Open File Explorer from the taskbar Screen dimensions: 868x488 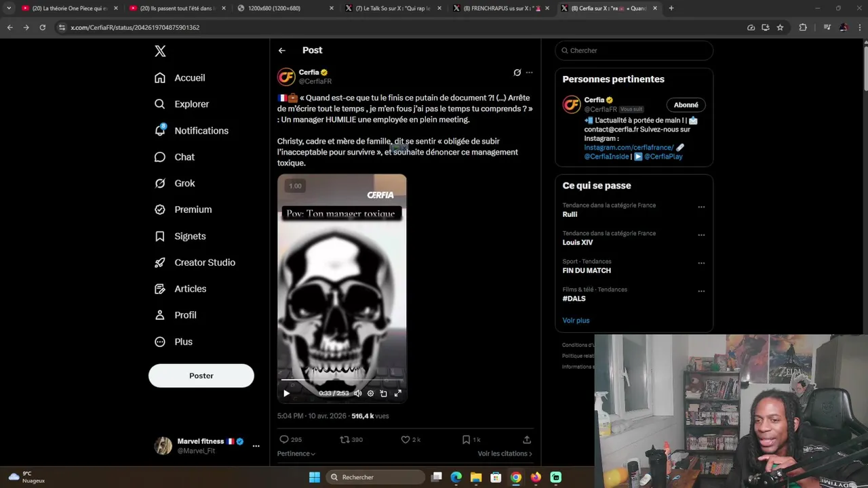click(x=476, y=477)
